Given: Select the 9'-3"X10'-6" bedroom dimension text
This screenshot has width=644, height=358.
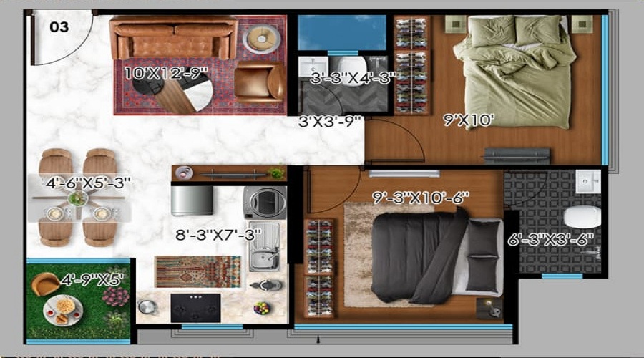Looking at the screenshot, I should (420, 198).
